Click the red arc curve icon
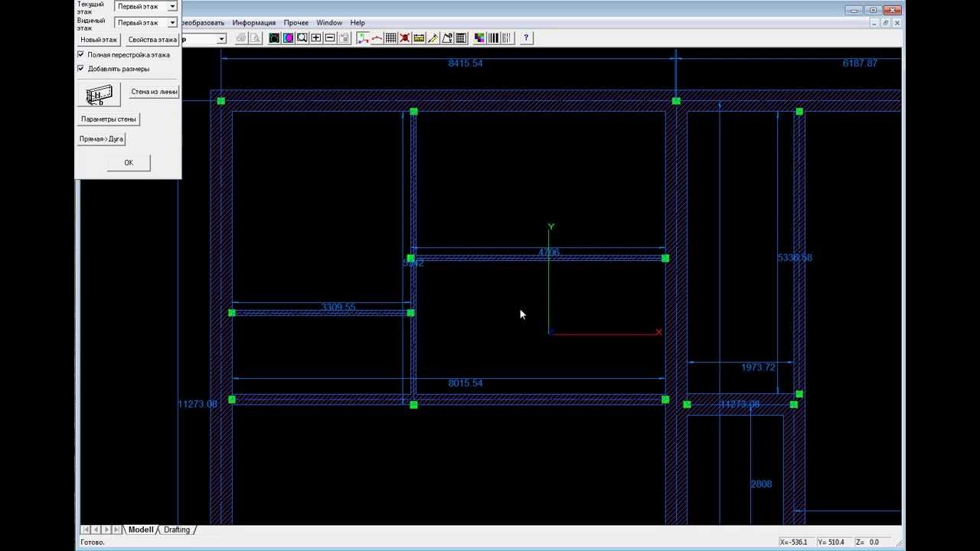The width and height of the screenshot is (980, 551). tap(377, 38)
